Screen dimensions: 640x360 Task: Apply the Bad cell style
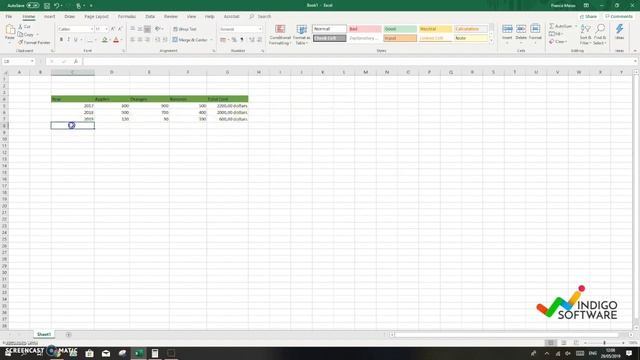(365, 29)
